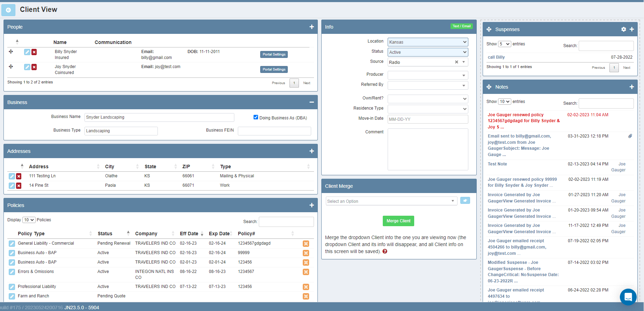Open the Client Merge Select an Option dropdown
This screenshot has height=311, width=644.
point(391,201)
